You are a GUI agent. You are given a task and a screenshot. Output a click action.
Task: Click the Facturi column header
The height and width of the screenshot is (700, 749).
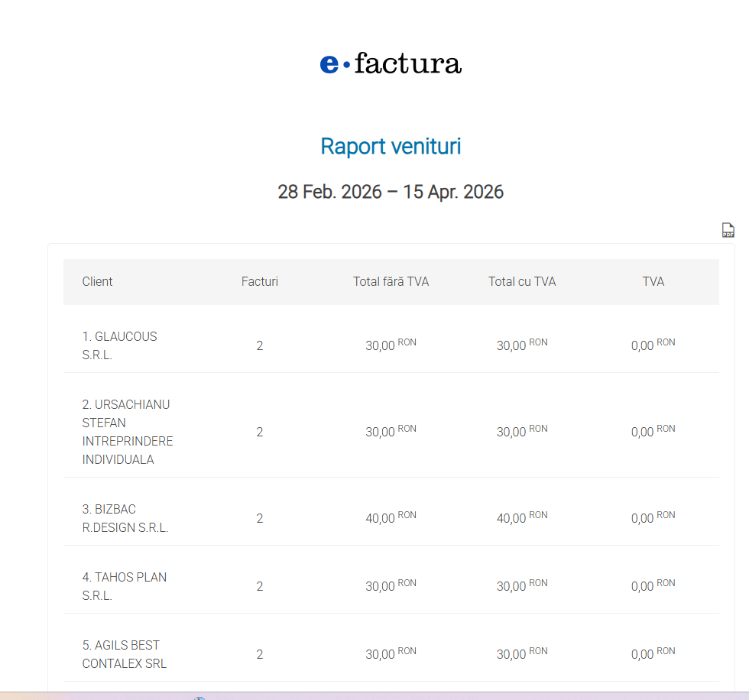coord(260,281)
